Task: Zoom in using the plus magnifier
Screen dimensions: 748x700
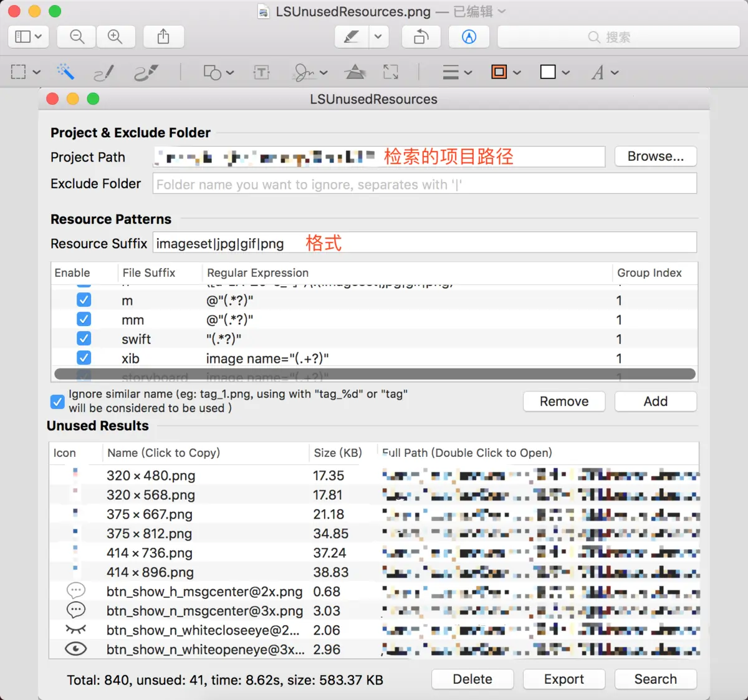Action: point(115,37)
